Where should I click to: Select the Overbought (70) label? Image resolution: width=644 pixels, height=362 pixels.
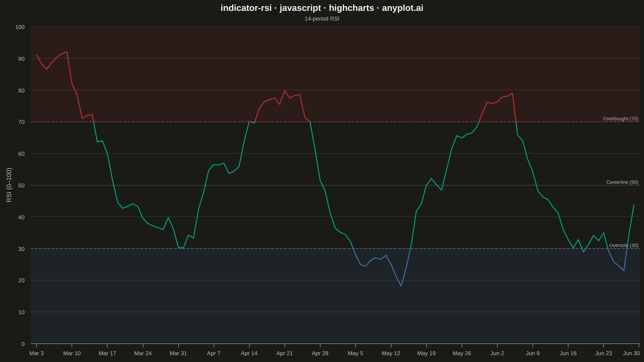pos(620,119)
